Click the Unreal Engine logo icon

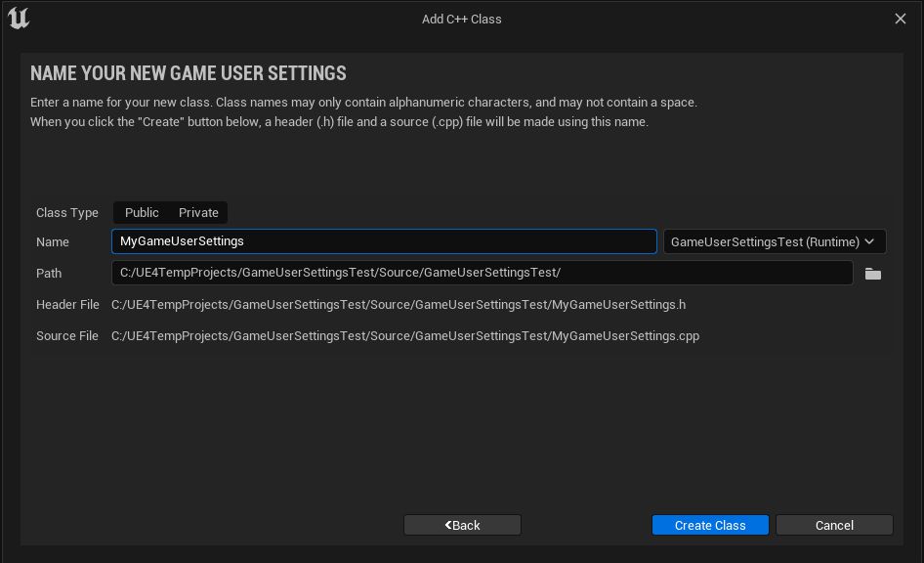coord(19,18)
